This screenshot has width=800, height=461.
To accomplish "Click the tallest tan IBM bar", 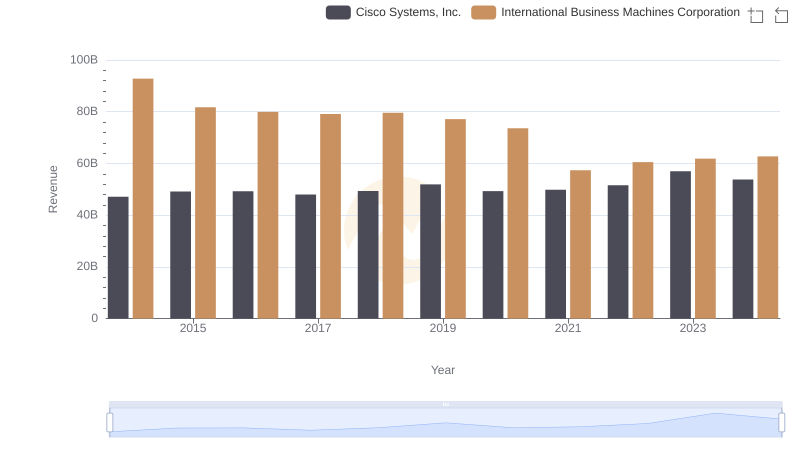I will point(143,198).
